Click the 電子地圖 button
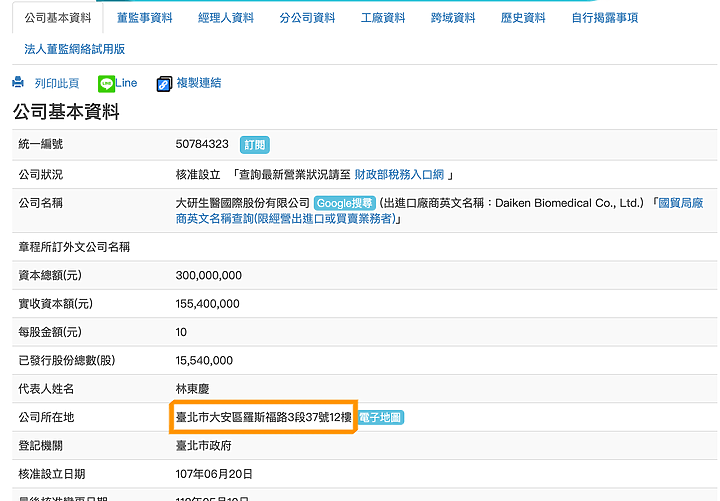The height and width of the screenshot is (501, 720). tap(380, 417)
